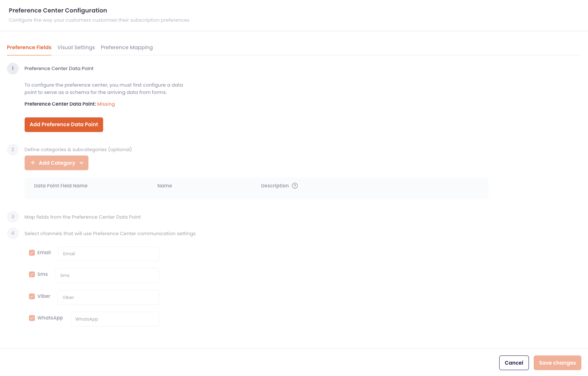Image resolution: width=588 pixels, height=376 pixels.
Task: Click the step 2 number circle
Action: (13, 149)
